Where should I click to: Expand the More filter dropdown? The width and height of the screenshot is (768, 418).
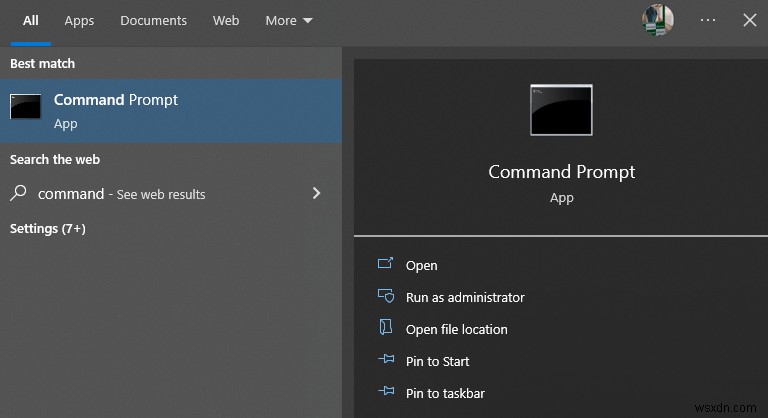[x=289, y=20]
